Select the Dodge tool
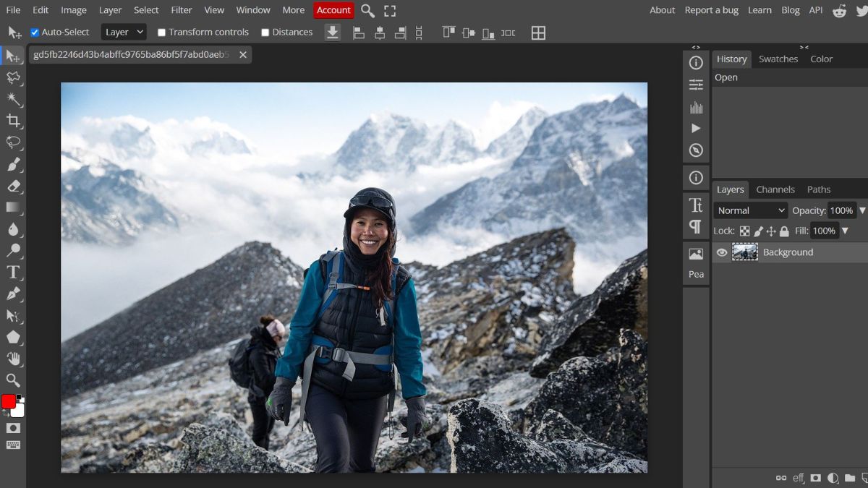Viewport: 868px width, 488px height. click(x=13, y=251)
